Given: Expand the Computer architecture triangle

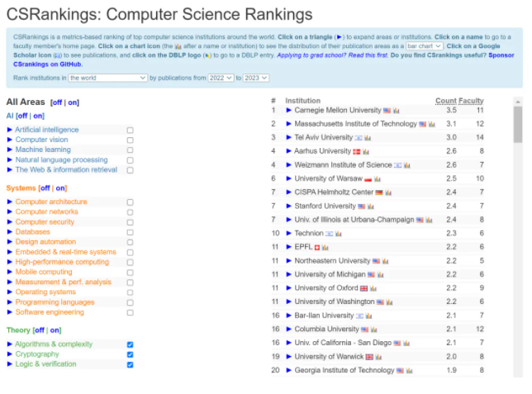Looking at the screenshot, I should point(10,202).
